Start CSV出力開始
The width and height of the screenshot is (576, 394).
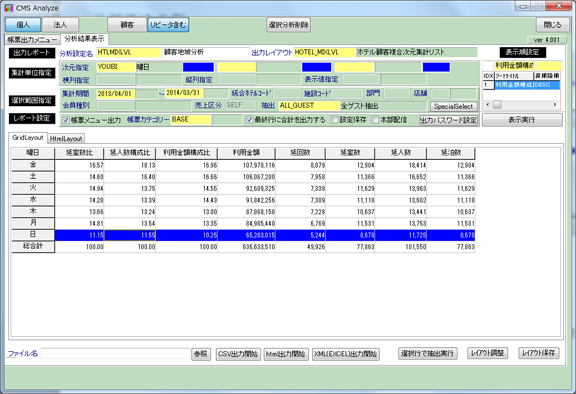coord(238,354)
